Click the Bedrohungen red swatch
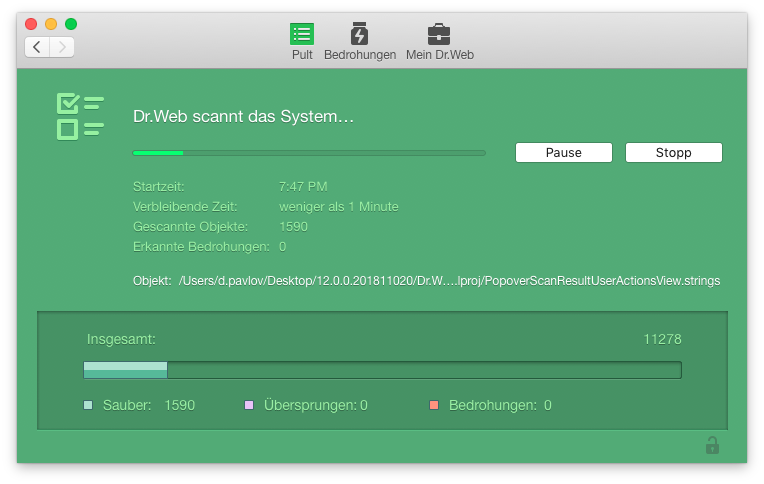 click(x=434, y=405)
